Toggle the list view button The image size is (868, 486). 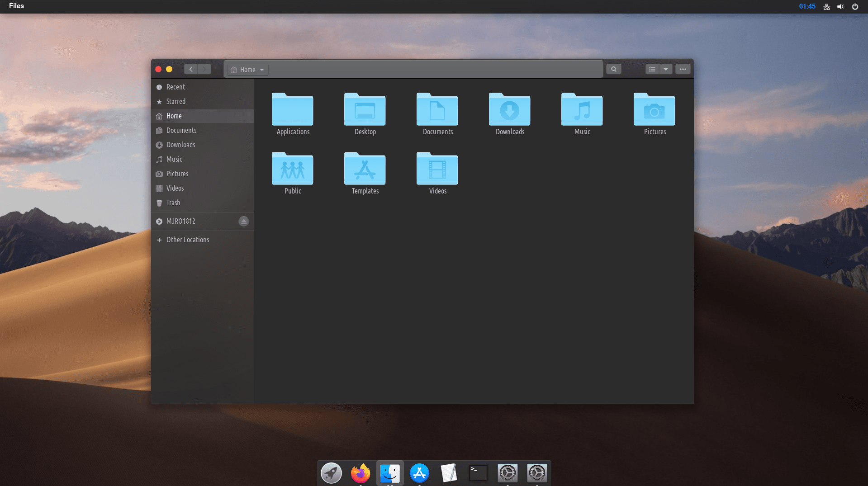(652, 69)
